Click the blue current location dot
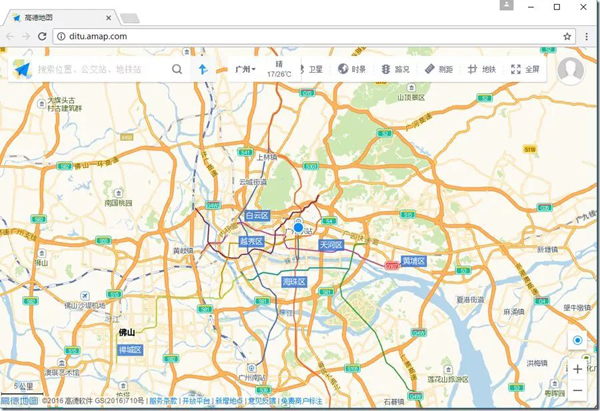600x411 pixels. tap(298, 227)
